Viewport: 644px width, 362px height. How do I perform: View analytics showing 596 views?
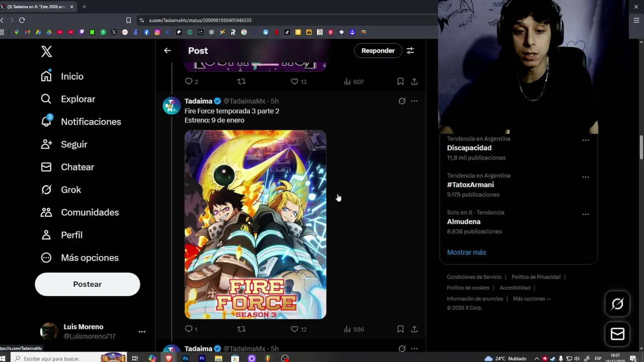point(354,329)
